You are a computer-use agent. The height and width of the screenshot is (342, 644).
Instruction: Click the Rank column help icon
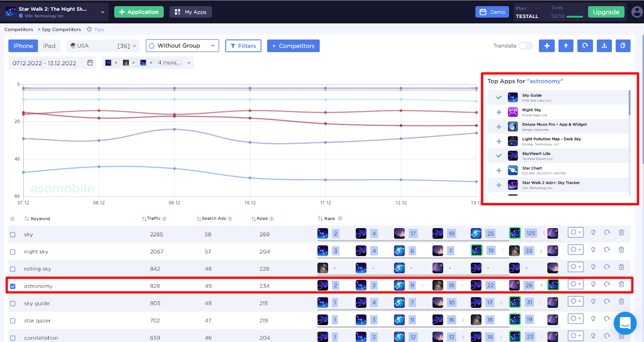(340, 218)
